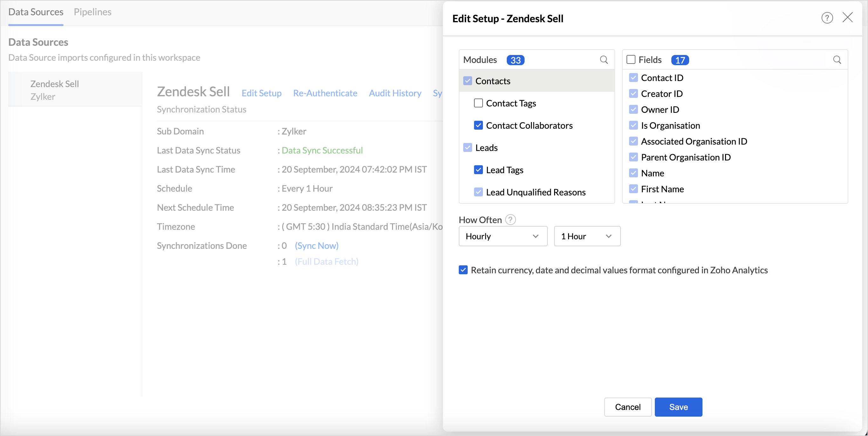Open the Audit History link
The height and width of the screenshot is (436, 868).
tap(395, 93)
